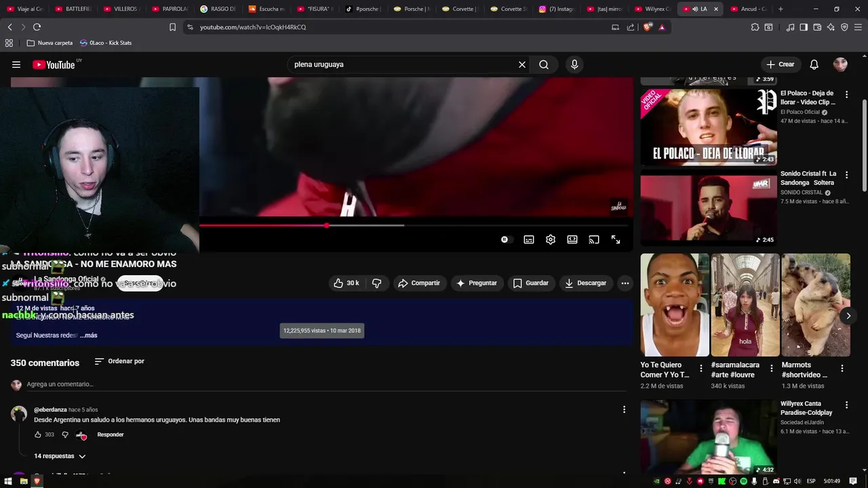Open the Ordenar por sort menu
Viewport: 868px width, 488px height.
119,361
